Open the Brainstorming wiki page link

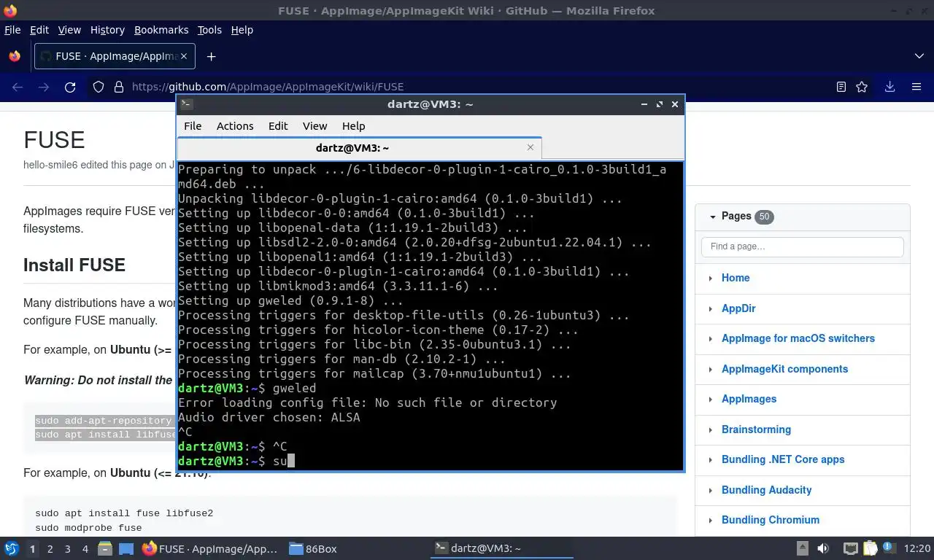[x=756, y=429]
